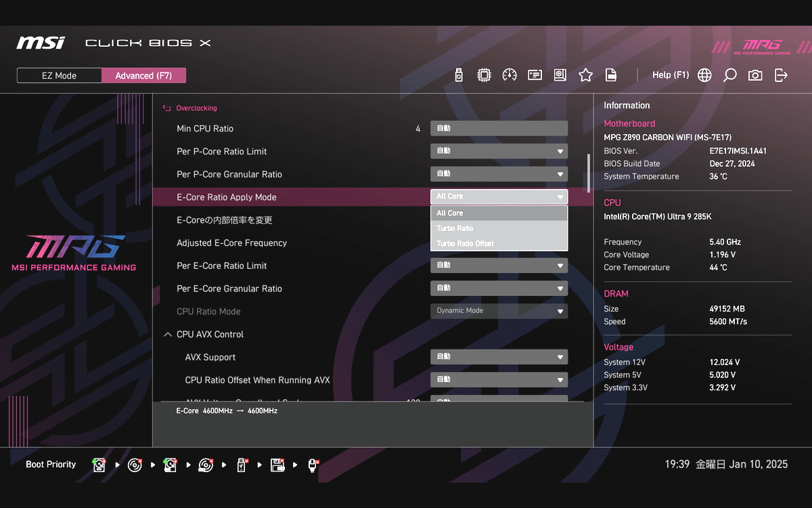The height and width of the screenshot is (508, 812).
Task: Select E-Core Ratio Apply Mode row label
Action: point(227,197)
